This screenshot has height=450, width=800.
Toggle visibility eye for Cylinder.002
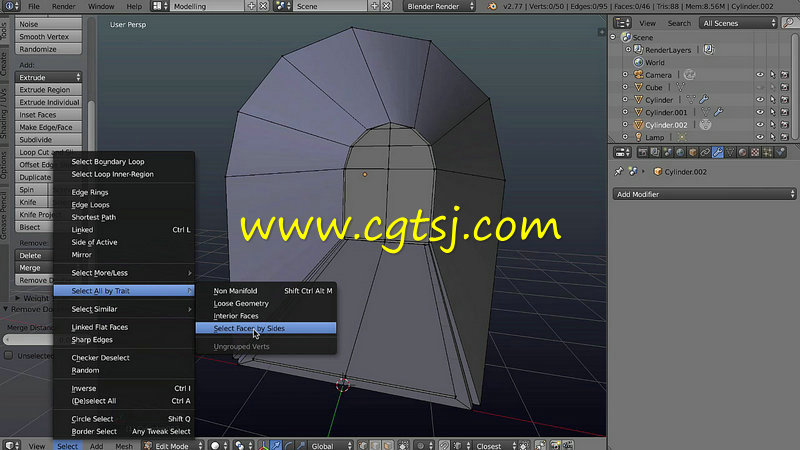click(x=760, y=124)
